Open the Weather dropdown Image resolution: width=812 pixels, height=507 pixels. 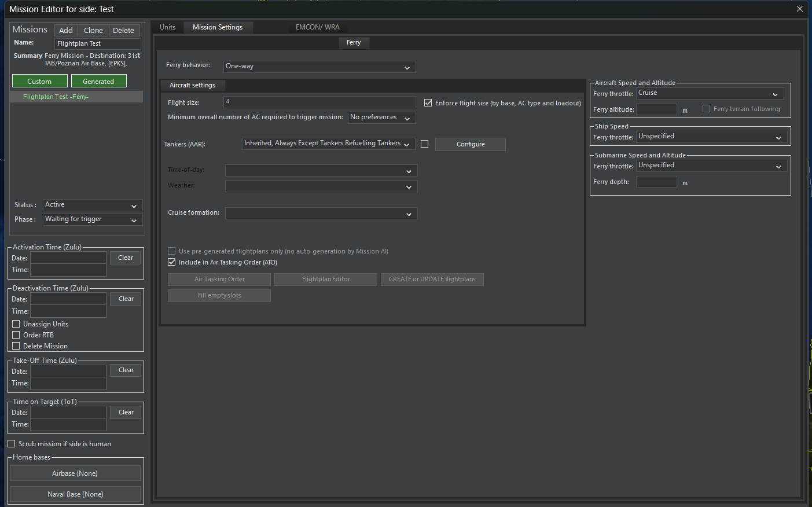(x=321, y=186)
